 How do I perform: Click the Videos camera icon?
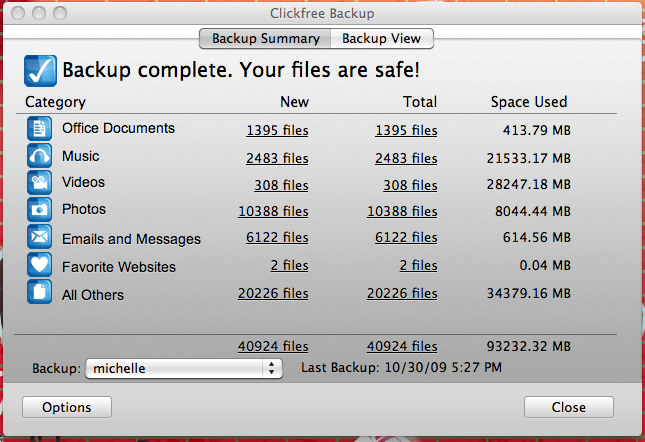tap(39, 183)
